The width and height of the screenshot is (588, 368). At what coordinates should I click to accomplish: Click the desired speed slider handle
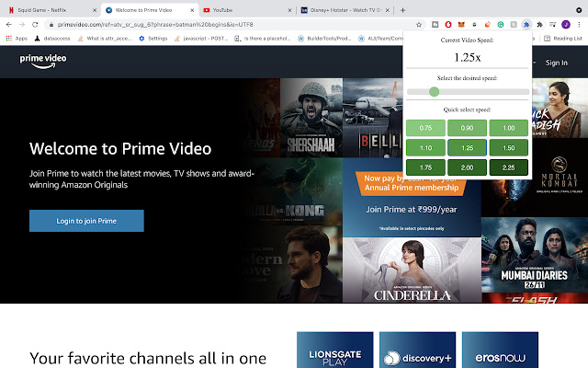435,92
